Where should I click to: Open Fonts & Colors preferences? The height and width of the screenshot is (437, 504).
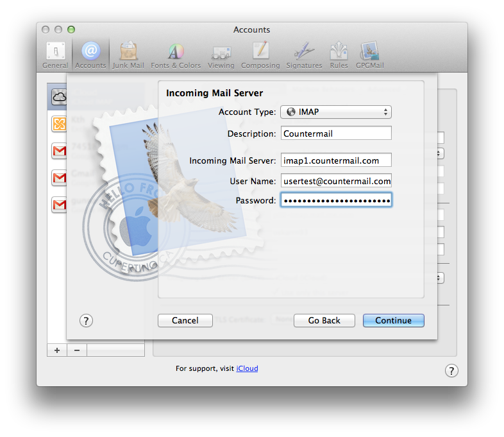(176, 55)
